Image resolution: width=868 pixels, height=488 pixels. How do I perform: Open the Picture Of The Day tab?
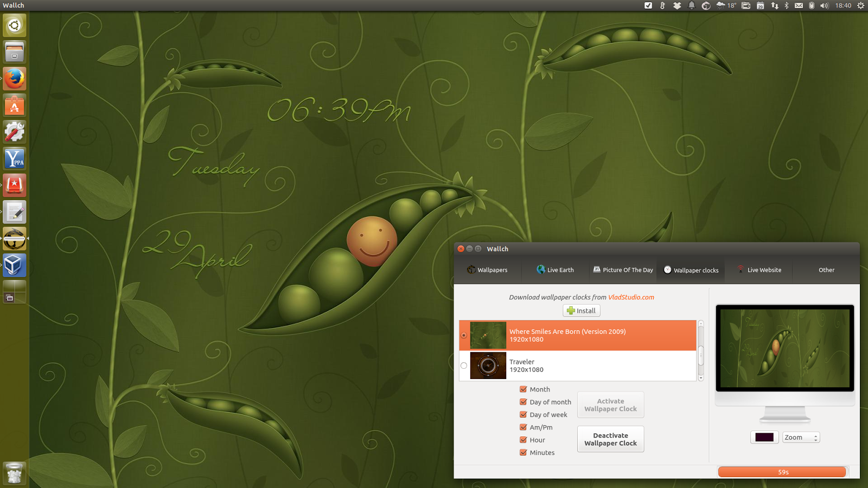[x=623, y=270]
